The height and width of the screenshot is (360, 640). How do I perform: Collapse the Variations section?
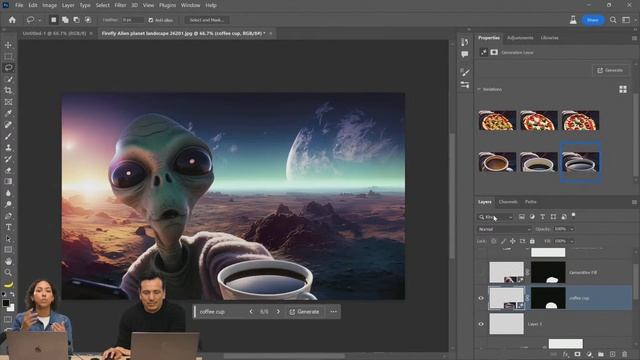(x=479, y=89)
